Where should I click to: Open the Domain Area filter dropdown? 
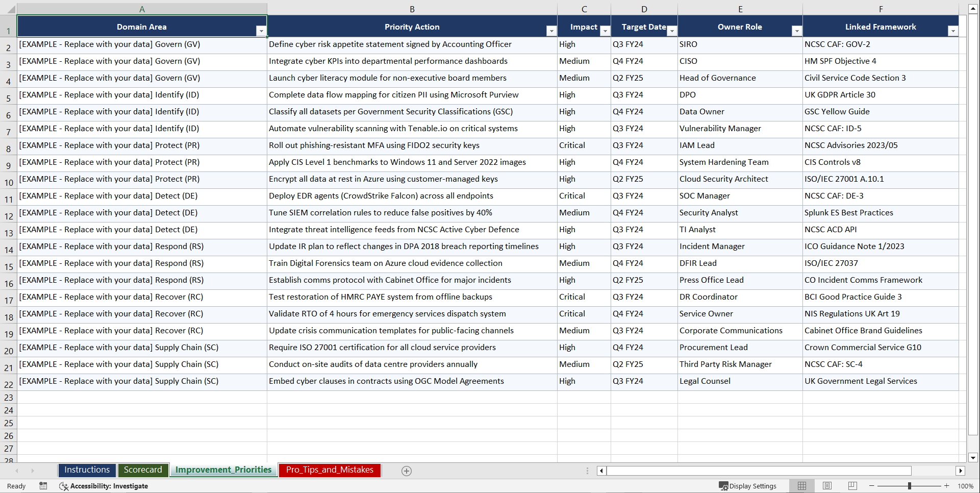262,31
